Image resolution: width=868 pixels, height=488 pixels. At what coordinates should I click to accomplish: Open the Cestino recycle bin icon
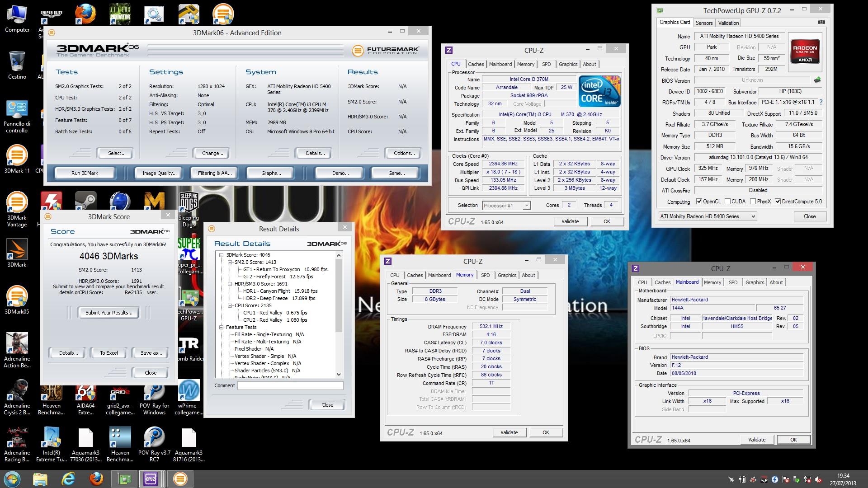coord(17,65)
